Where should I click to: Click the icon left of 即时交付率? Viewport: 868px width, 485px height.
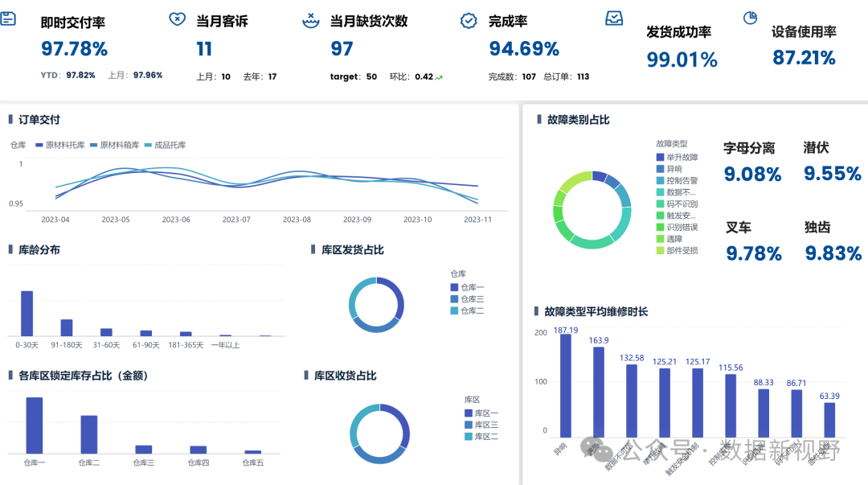point(8,18)
